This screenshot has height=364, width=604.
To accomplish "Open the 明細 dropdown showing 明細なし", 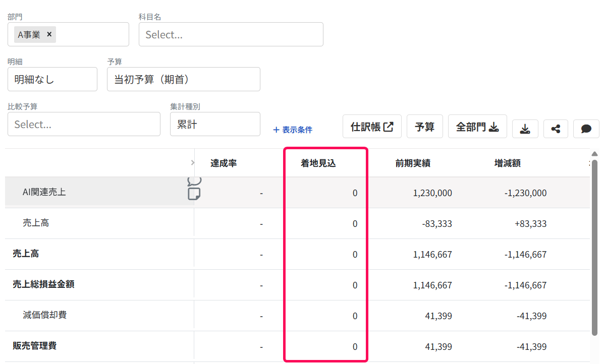I will point(52,79).
